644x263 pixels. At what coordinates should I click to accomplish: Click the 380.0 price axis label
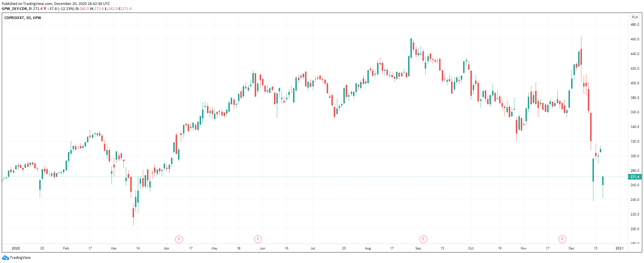tap(635, 98)
